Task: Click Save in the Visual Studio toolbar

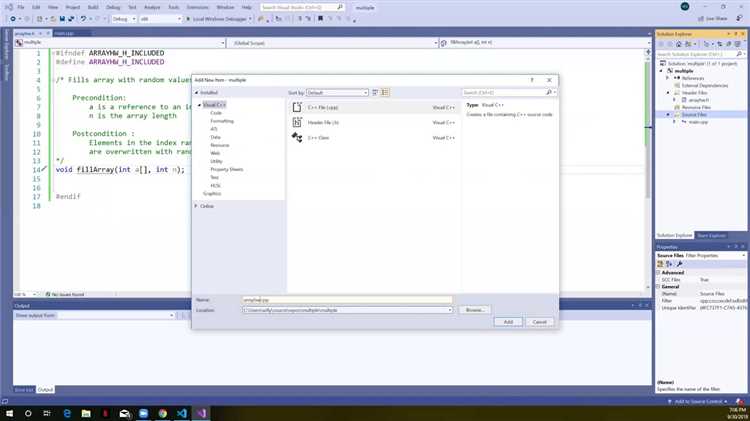Action: click(62, 19)
